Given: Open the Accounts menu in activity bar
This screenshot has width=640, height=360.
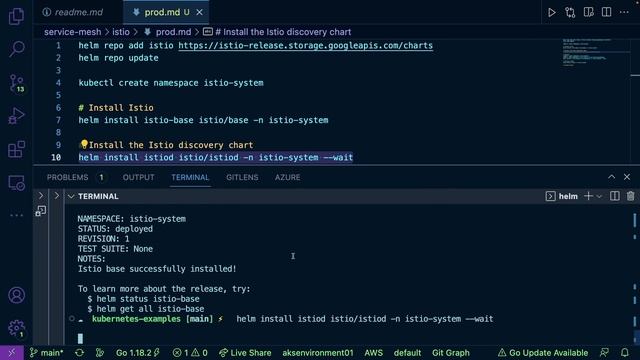Looking at the screenshot, I should point(16,295).
